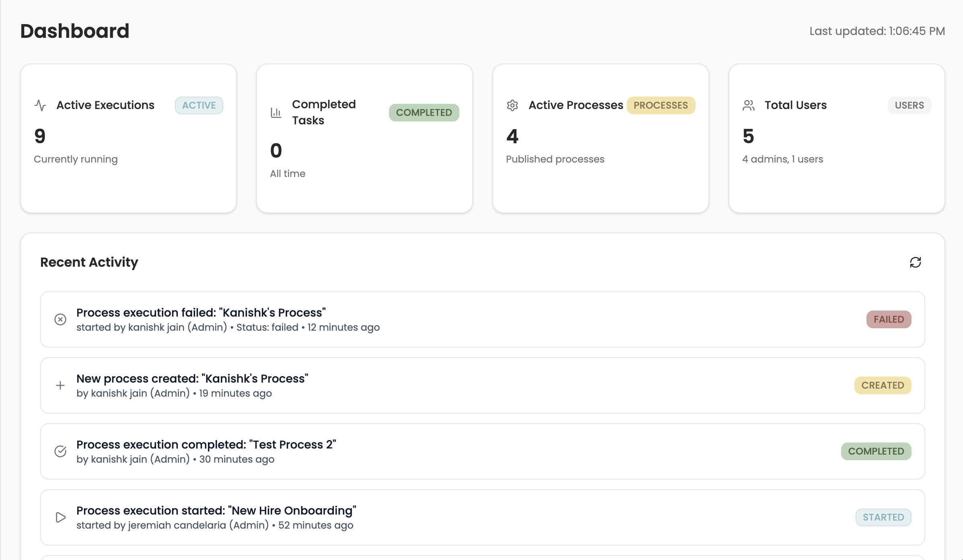Click the Completed Tasks bar chart icon
This screenshot has height=560, width=963.
pyautogui.click(x=276, y=113)
